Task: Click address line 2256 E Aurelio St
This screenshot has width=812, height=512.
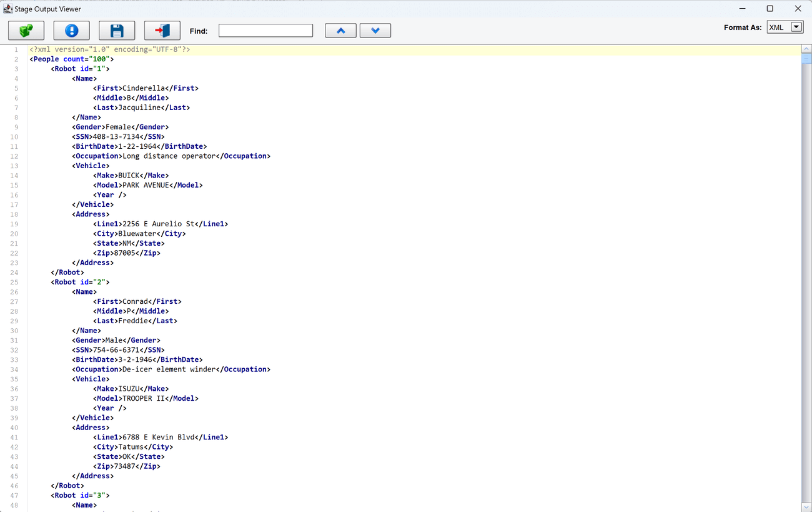Action: 159,224
